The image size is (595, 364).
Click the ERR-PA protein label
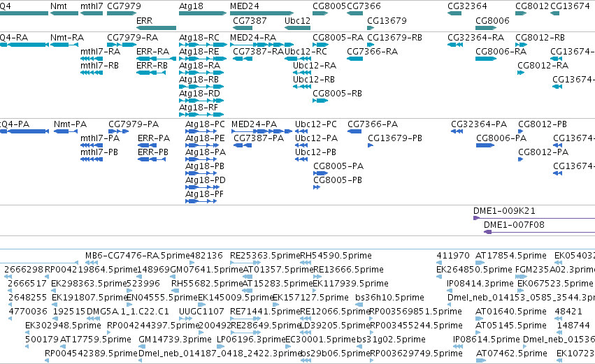point(154,138)
